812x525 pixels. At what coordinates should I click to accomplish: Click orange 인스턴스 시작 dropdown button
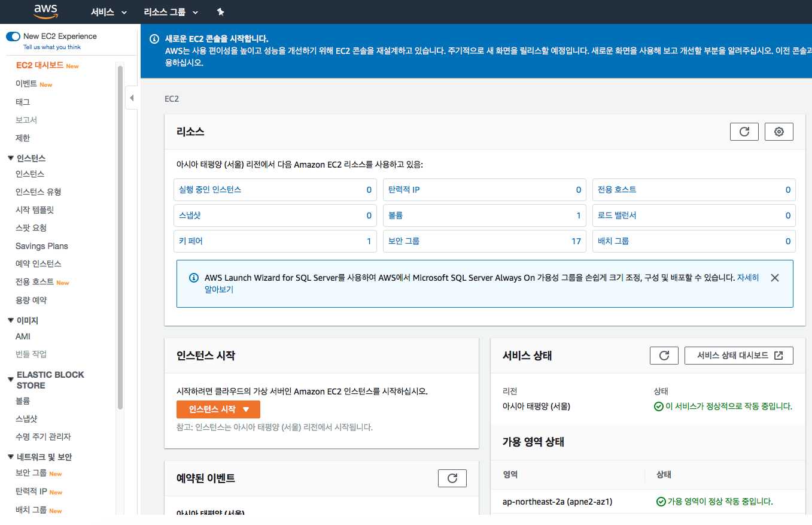coord(218,409)
